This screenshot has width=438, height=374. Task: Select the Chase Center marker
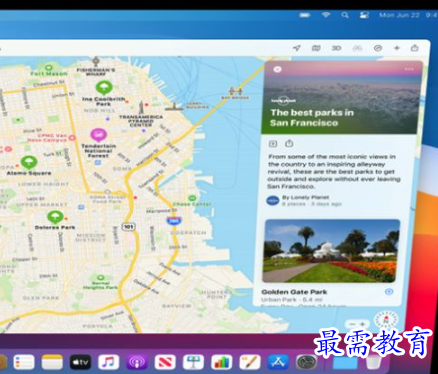[192, 198]
